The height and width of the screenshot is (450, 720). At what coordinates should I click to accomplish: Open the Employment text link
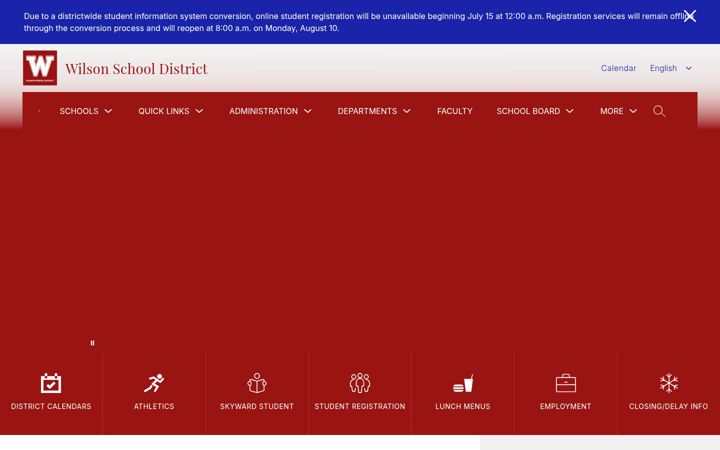pos(565,406)
